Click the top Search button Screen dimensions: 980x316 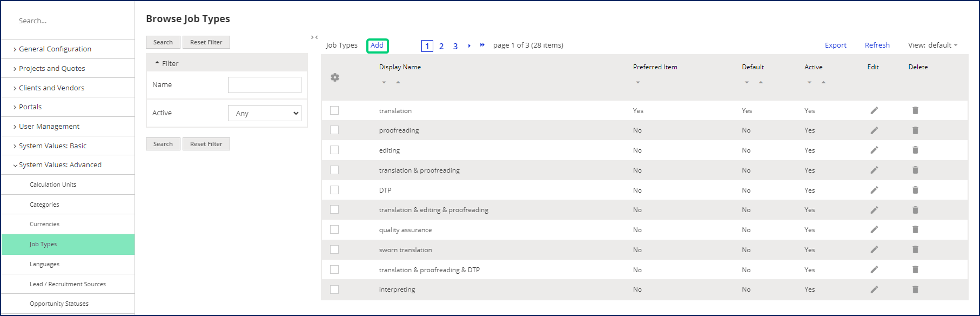163,42
